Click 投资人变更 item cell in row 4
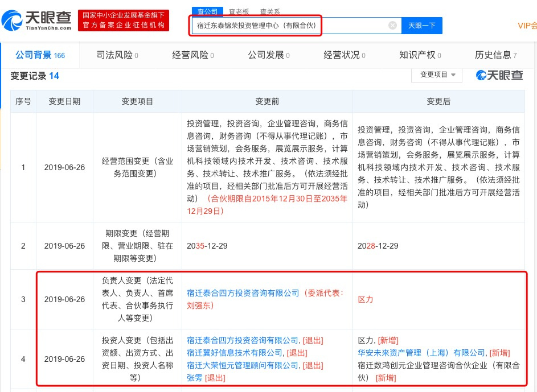Screen dimensions: 537x392 (x=137, y=359)
